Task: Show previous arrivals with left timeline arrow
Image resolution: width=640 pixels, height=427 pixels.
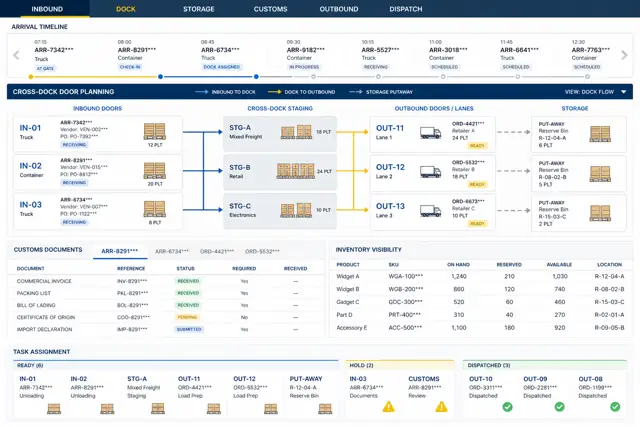Action: pos(16,55)
